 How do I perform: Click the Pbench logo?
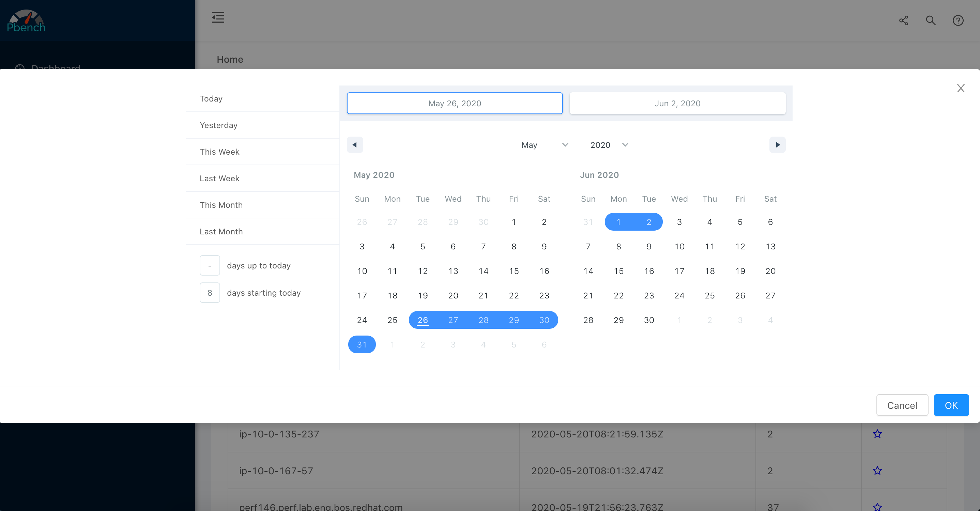tap(26, 20)
